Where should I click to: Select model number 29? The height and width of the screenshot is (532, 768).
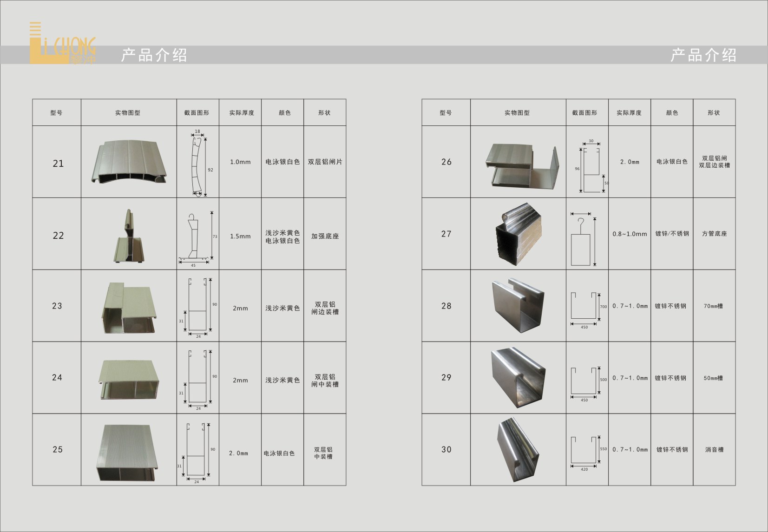click(446, 377)
